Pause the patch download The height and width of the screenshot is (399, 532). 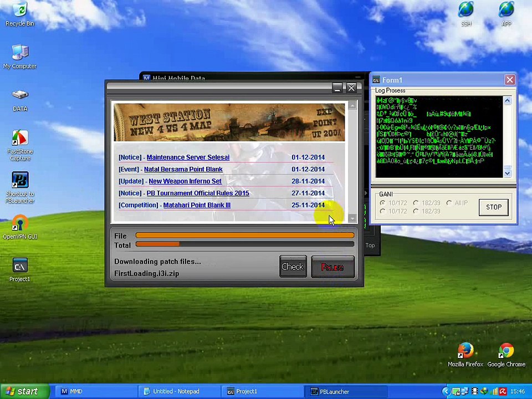(332, 267)
